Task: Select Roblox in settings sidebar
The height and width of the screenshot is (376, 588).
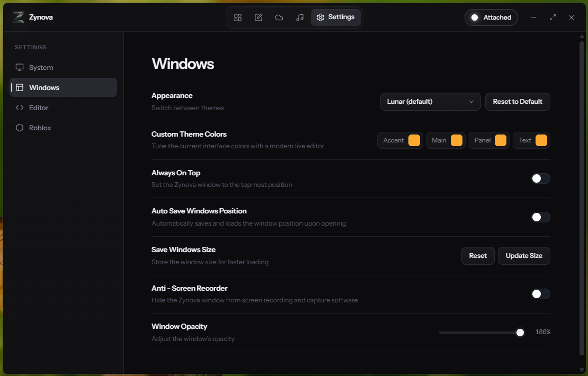Action: (x=63, y=128)
